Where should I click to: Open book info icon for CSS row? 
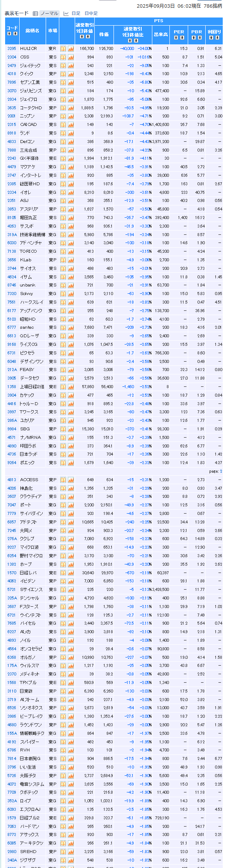tap(63, 57)
